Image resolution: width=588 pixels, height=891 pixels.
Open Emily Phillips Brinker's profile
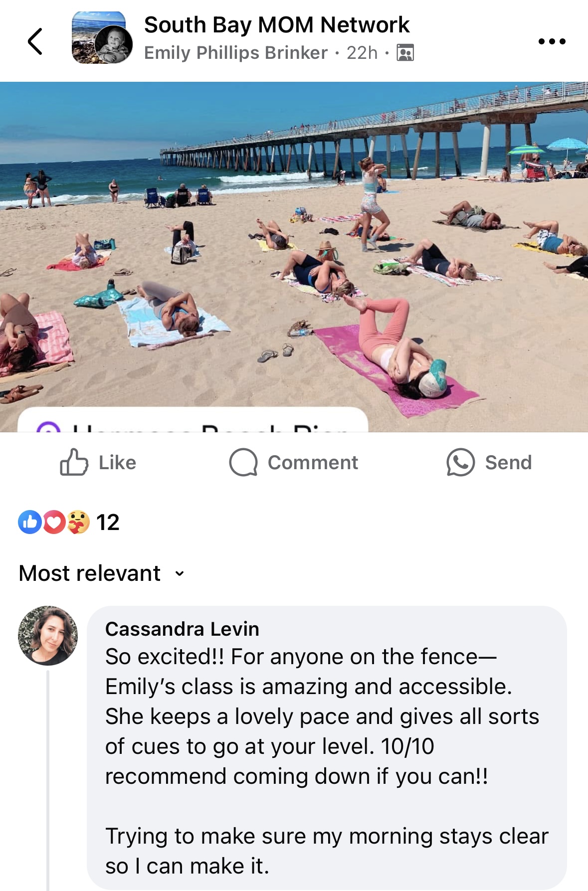pos(236,52)
